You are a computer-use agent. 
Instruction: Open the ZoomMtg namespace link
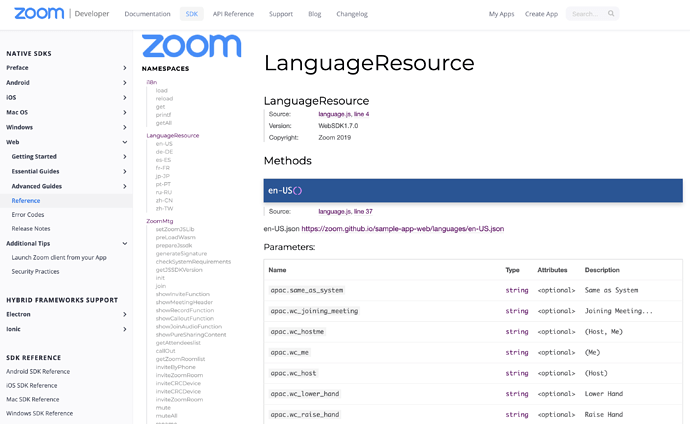(x=160, y=221)
